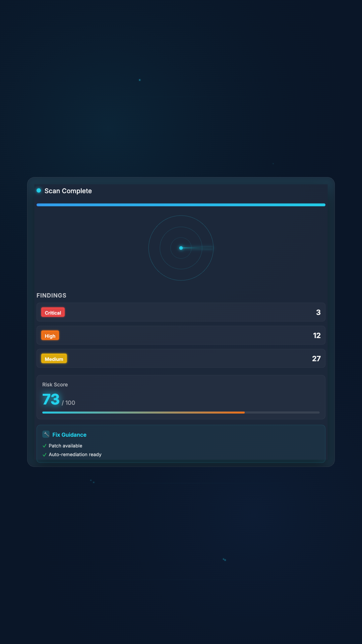Select the red Critical severity badge
Image resolution: width=362 pixels, height=644 pixels.
(53, 313)
